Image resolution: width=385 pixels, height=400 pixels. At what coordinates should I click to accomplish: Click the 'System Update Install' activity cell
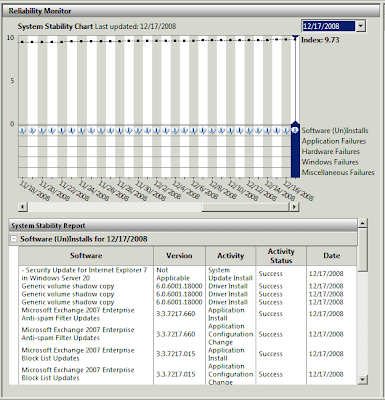click(x=230, y=274)
